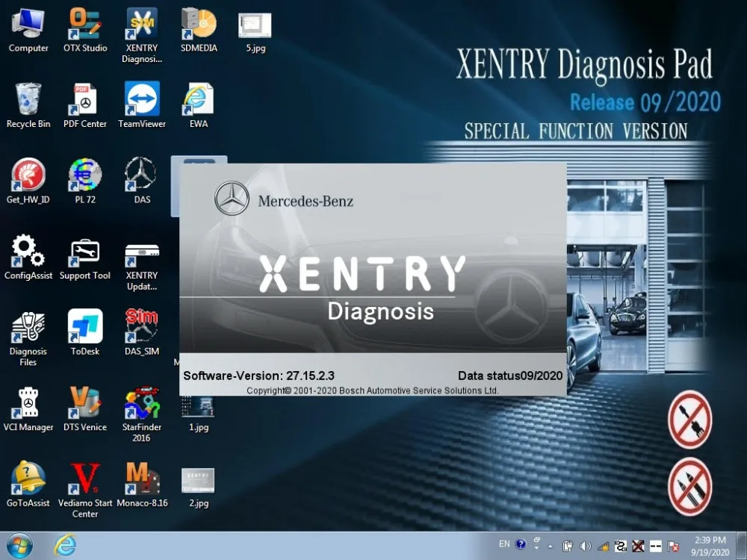747x560 pixels.
Task: Select the Get_HW_ID tool icon
Action: [x=28, y=181]
